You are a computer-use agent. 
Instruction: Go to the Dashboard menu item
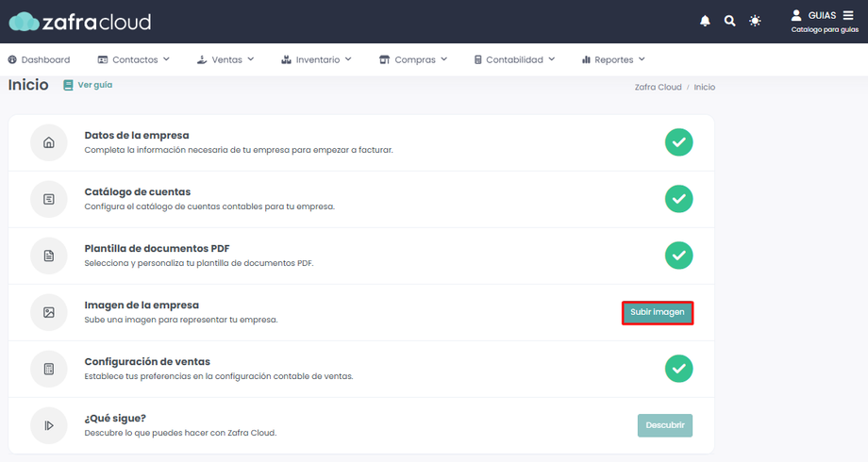point(39,59)
